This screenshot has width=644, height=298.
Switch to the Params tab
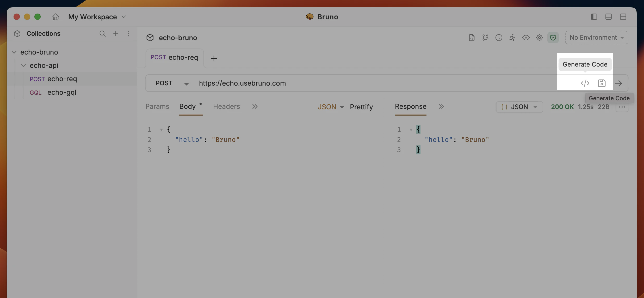click(x=157, y=106)
